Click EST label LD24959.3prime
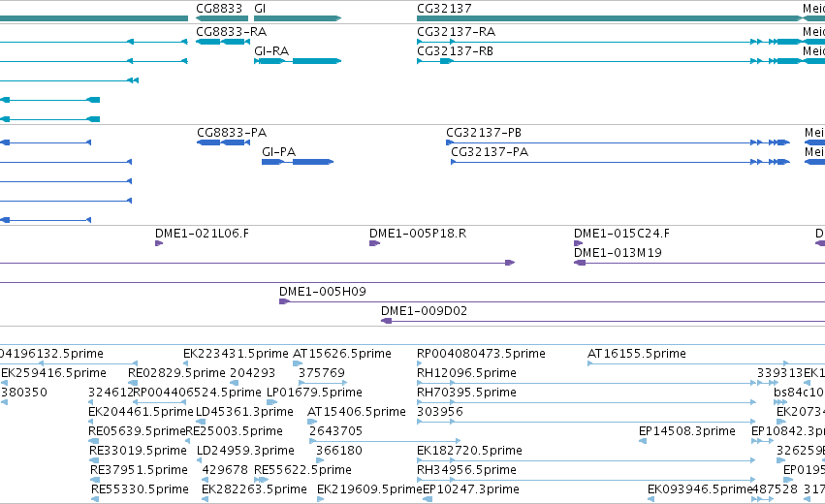Screen dimensions: 825x504 coord(245,451)
